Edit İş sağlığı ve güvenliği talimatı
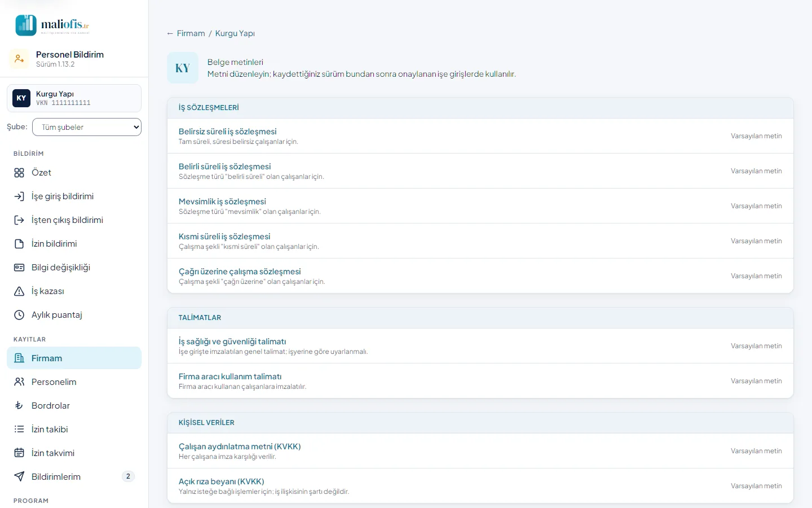This screenshot has width=812, height=508. pyautogui.click(x=480, y=346)
